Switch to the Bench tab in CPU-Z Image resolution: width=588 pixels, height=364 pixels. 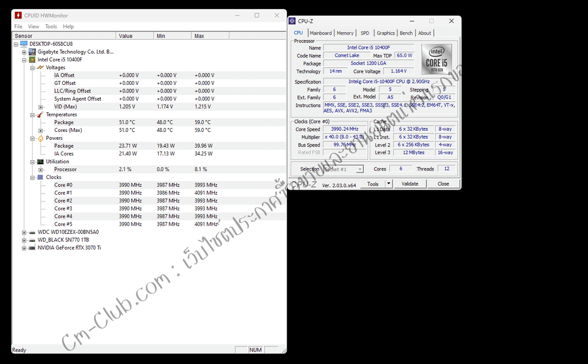[406, 33]
